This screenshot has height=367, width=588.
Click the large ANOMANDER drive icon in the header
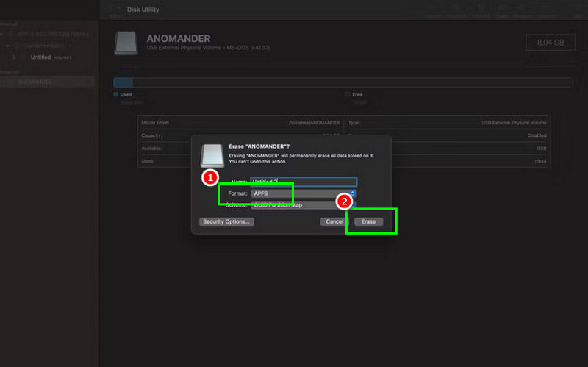pos(126,43)
